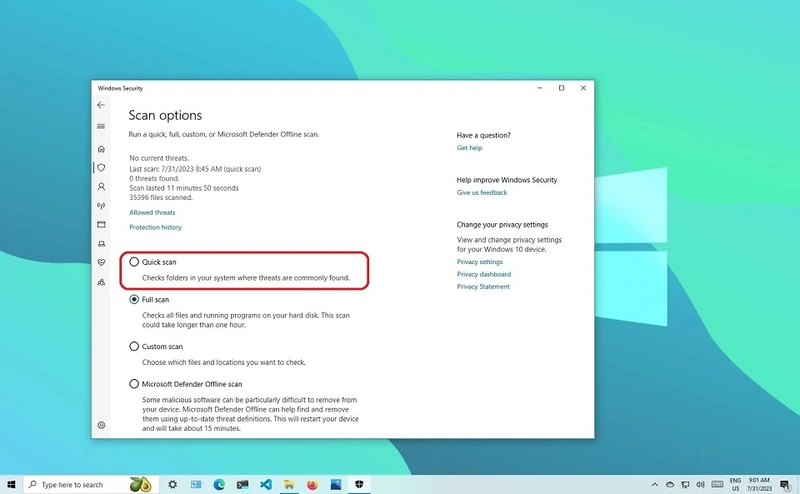
Task: Open Account protection person icon
Action: point(101,187)
